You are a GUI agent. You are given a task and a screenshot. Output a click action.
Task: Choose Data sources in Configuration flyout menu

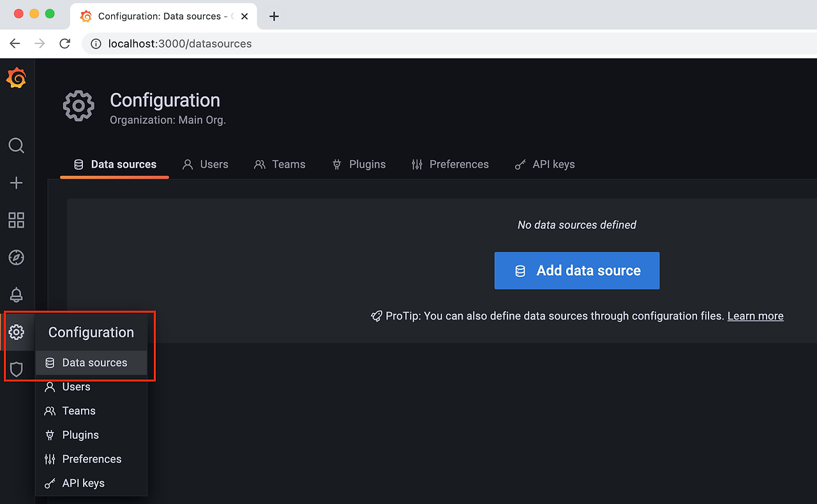coord(91,363)
